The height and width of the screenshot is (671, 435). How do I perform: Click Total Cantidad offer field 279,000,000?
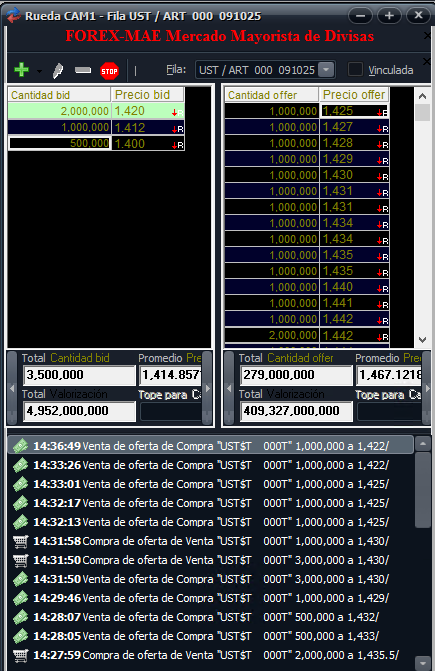click(x=296, y=375)
